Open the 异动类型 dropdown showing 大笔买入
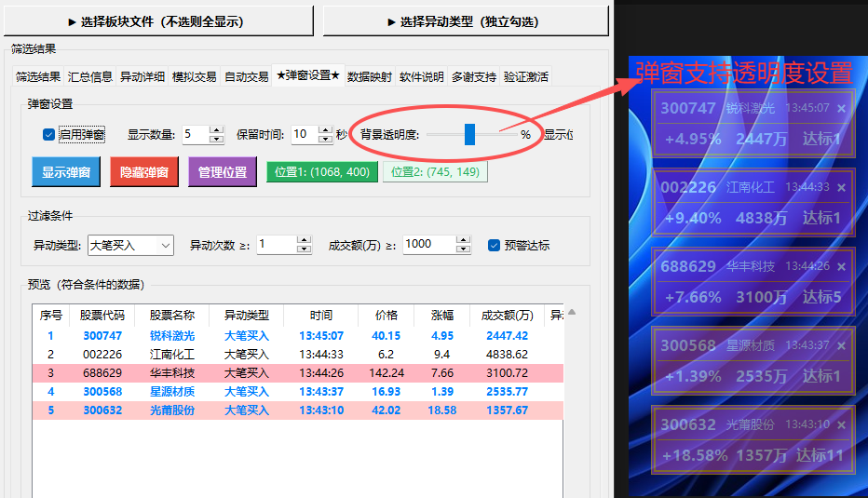 coord(130,245)
